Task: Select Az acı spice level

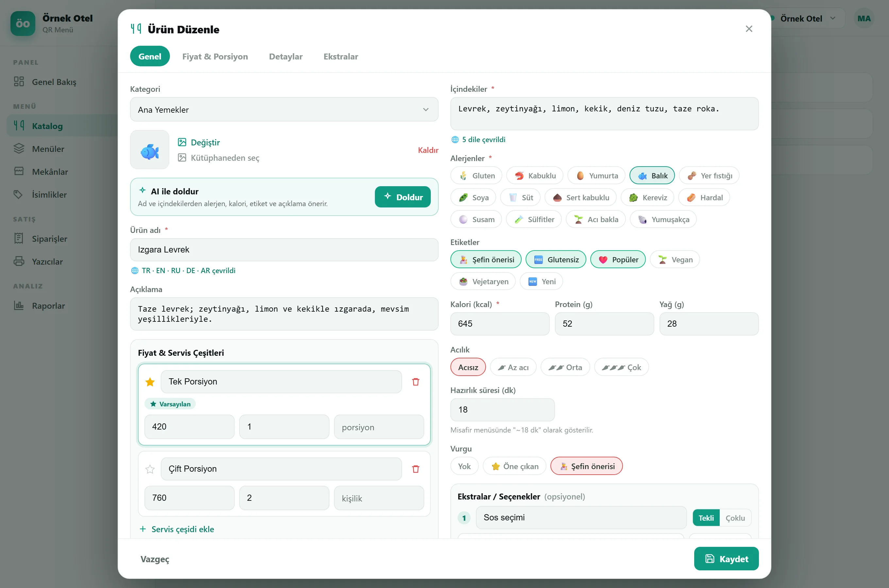Action: point(513,367)
